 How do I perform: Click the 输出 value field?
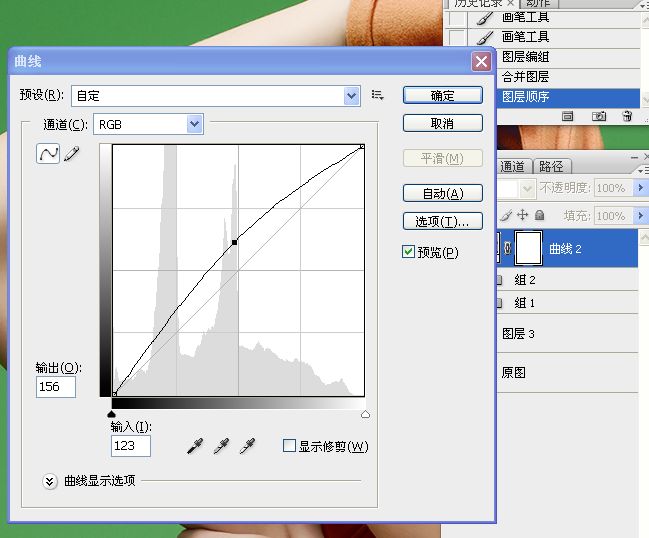click(56, 387)
